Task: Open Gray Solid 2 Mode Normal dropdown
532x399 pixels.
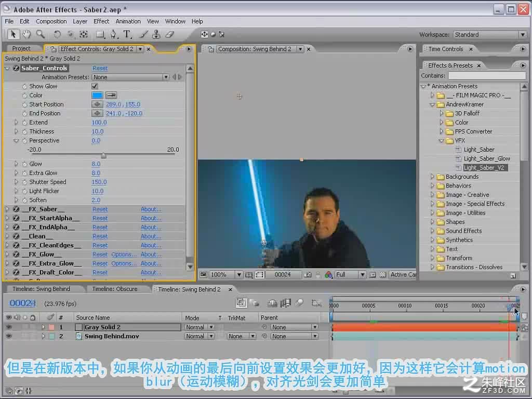Action: (199, 327)
